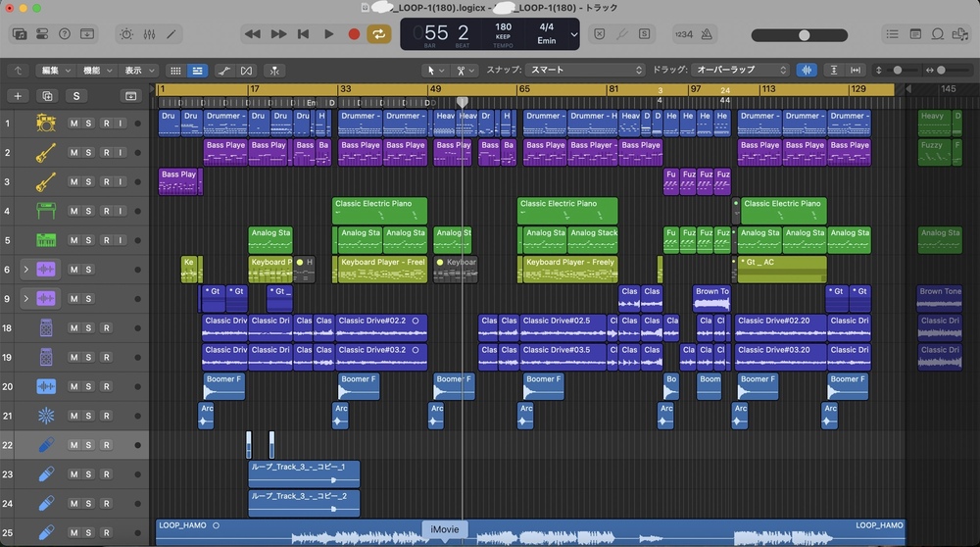Screen dimensions: 980x547
Task: Open the Loop Browser
Action: tap(937, 33)
